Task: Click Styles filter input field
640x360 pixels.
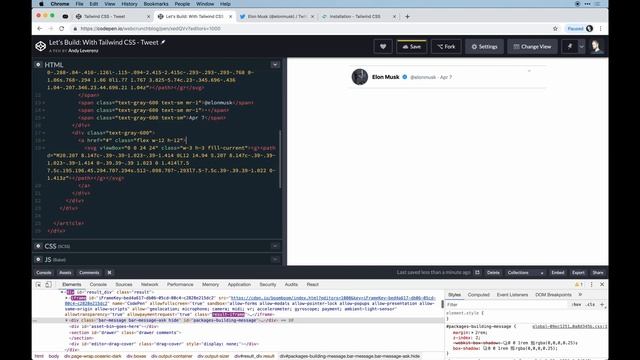Action: [x=507, y=304]
